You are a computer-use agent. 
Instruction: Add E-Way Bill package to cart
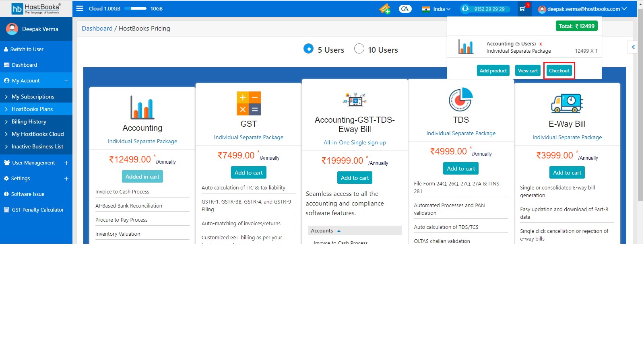pyautogui.click(x=567, y=173)
